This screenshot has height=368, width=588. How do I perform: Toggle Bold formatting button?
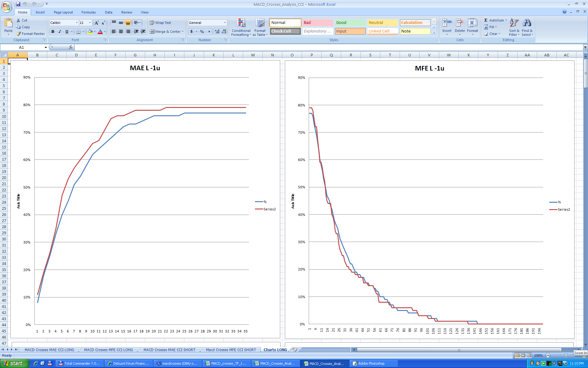coord(53,32)
